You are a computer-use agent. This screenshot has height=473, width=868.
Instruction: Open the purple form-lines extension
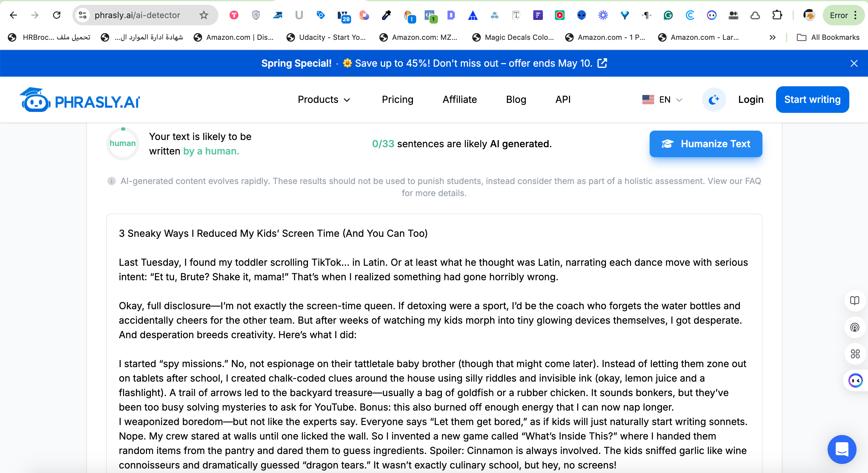[538, 15]
